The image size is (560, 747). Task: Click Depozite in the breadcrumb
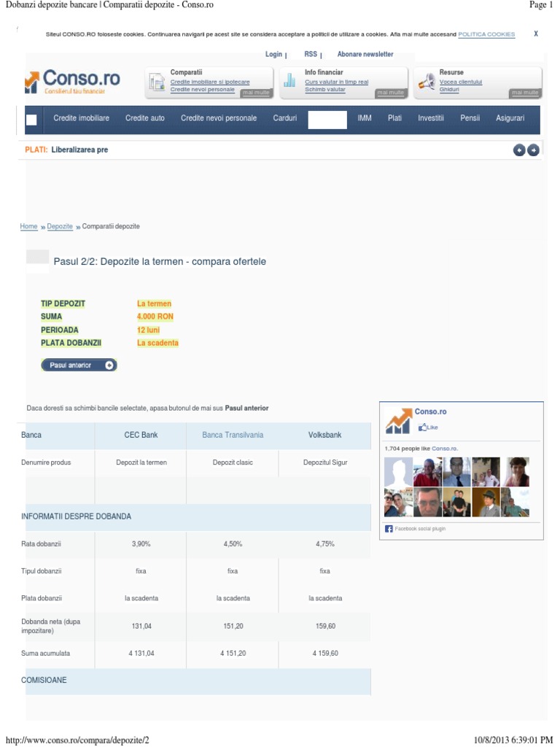point(60,226)
